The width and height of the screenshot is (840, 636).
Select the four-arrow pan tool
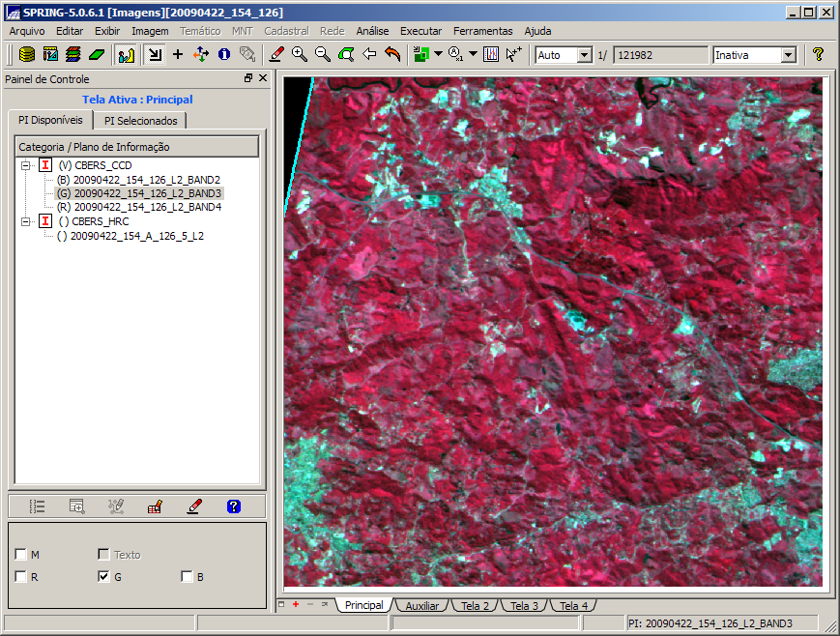201,55
